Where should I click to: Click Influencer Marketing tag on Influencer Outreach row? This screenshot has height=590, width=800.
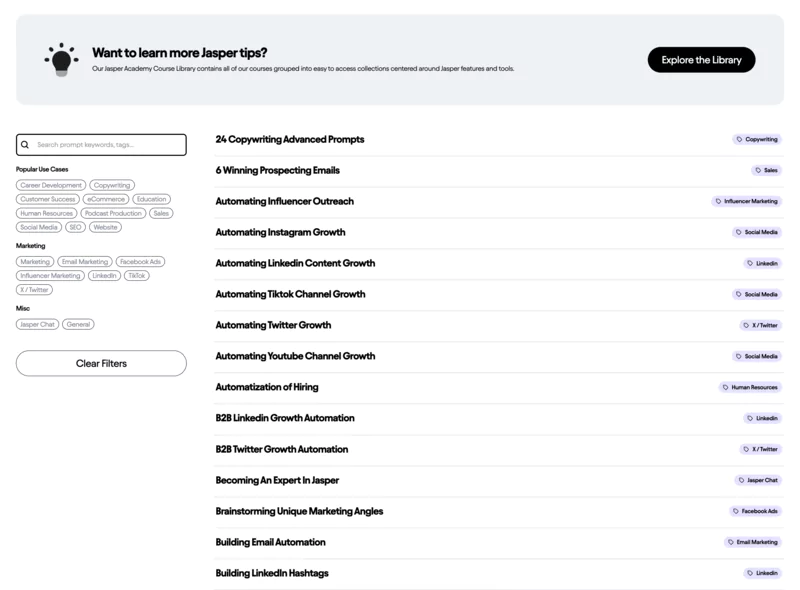click(746, 202)
